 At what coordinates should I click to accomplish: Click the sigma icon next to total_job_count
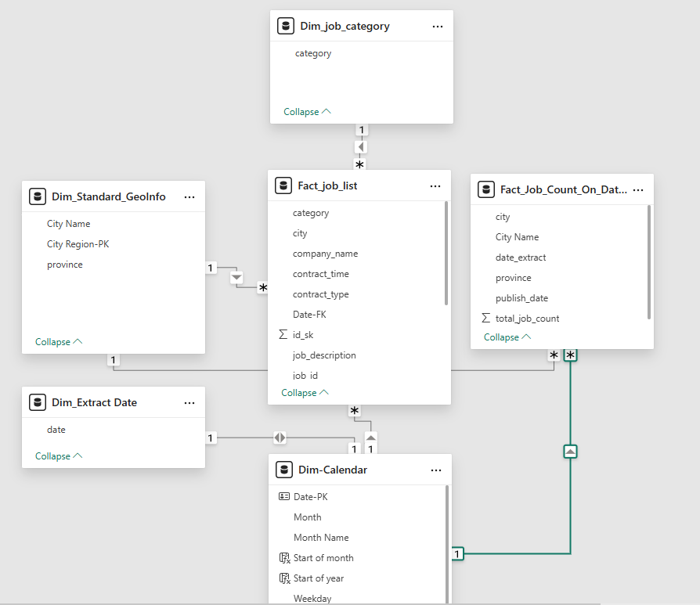point(486,319)
